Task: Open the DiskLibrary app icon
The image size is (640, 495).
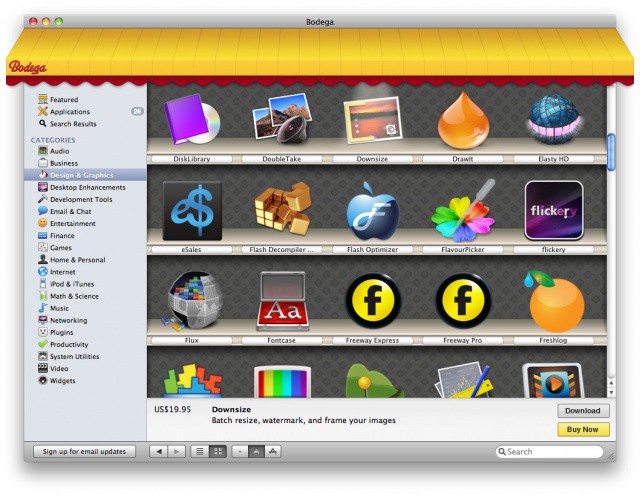Action: tap(192, 121)
